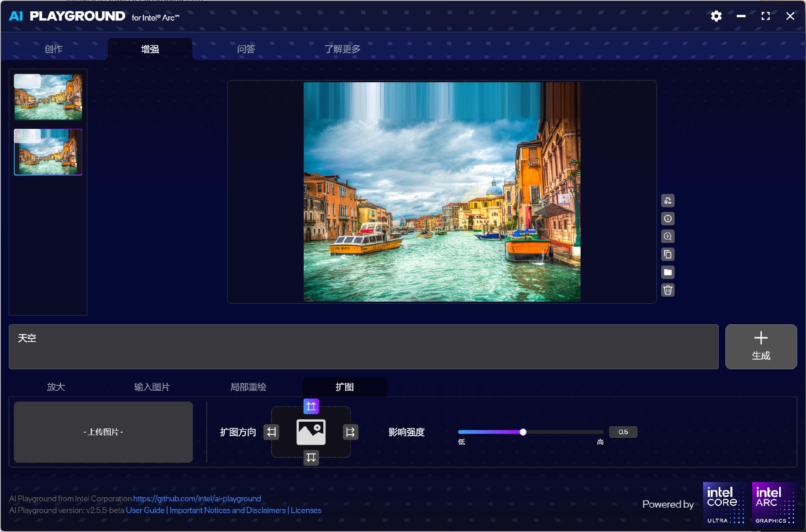Toggle the expand-downward direction button
This screenshot has width=806, height=532.
click(311, 457)
